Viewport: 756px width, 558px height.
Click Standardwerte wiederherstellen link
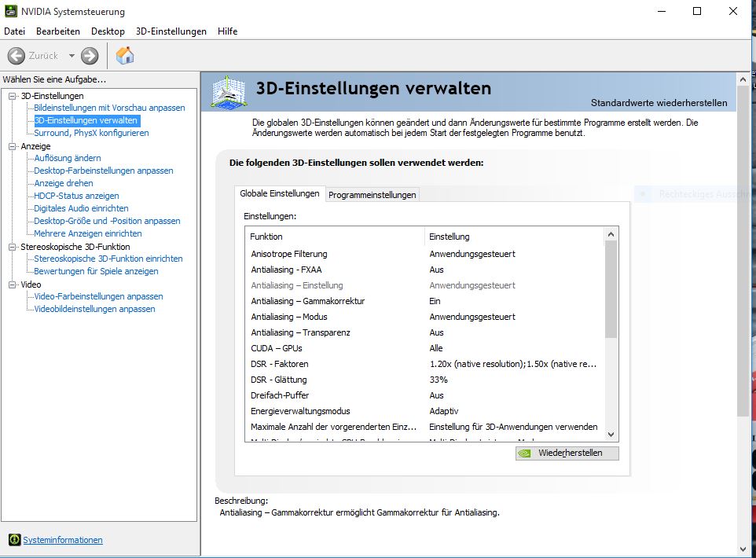point(659,103)
